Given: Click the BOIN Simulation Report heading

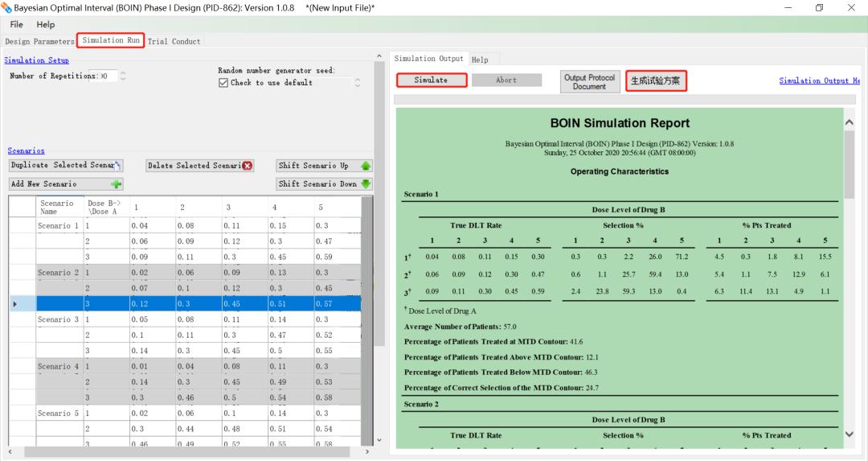Looking at the screenshot, I should pyautogui.click(x=620, y=123).
